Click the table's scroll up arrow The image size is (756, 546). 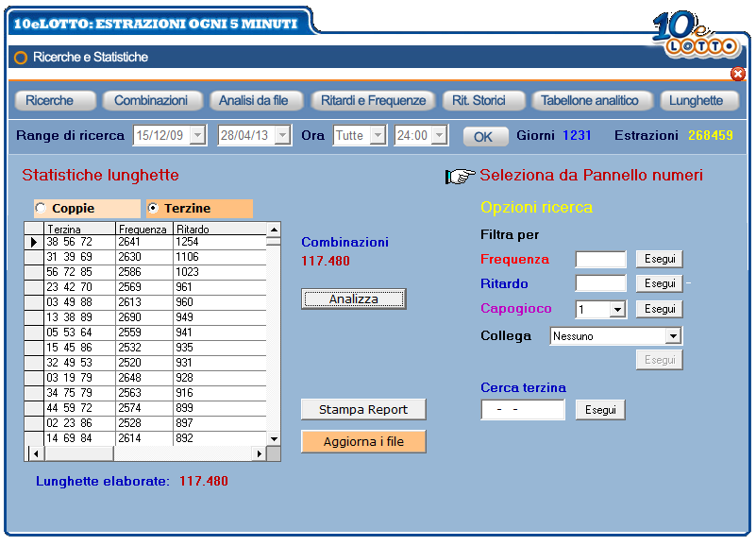coord(274,230)
